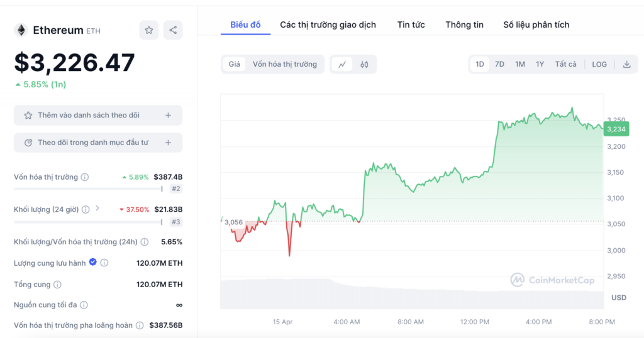This screenshot has height=338, width=644.
Task: Click the volume rank progress bar
Action: coord(88,222)
